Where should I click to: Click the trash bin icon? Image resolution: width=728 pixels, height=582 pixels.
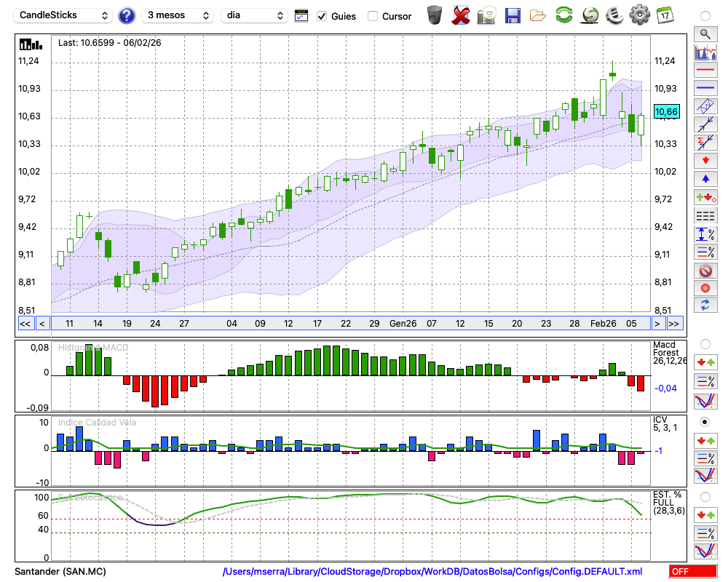tap(435, 15)
